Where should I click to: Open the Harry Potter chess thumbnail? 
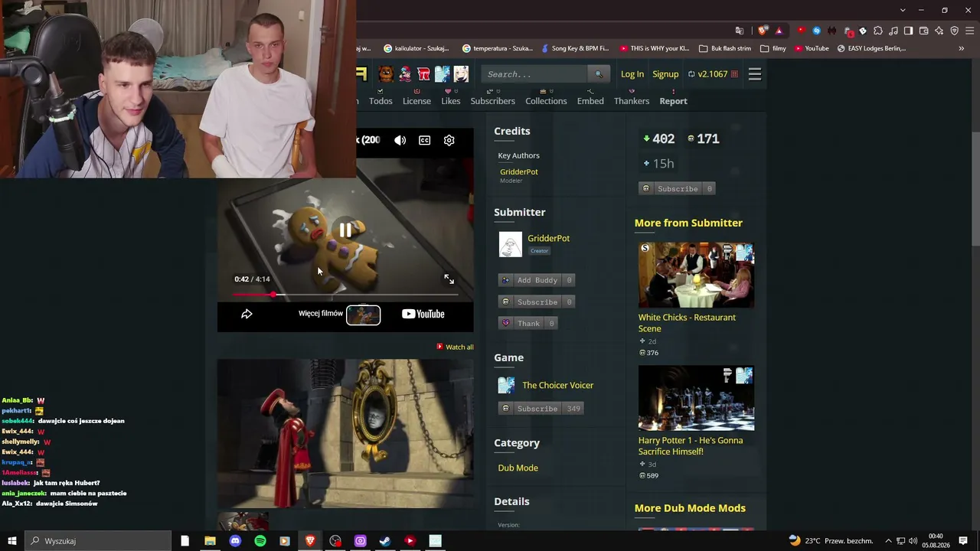tap(696, 398)
